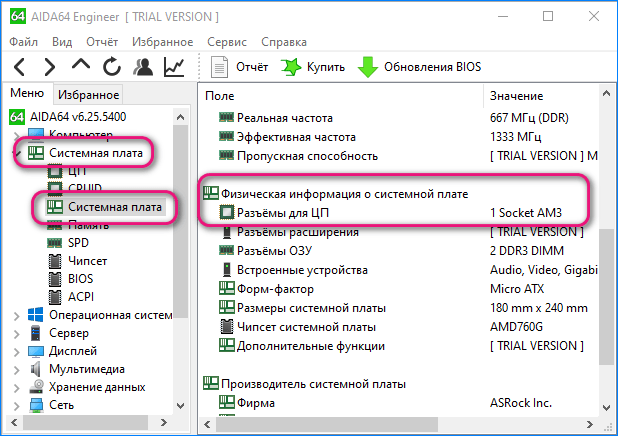
Task: Select the AIDA64 v6.25.5400 root node
Action: pos(78,117)
